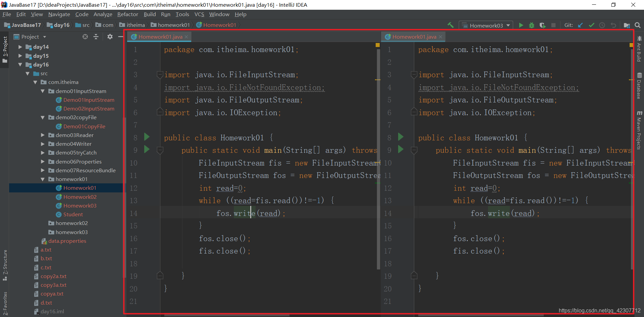Select data.properties file
Image resolution: width=644 pixels, height=317 pixels.
coord(67,241)
